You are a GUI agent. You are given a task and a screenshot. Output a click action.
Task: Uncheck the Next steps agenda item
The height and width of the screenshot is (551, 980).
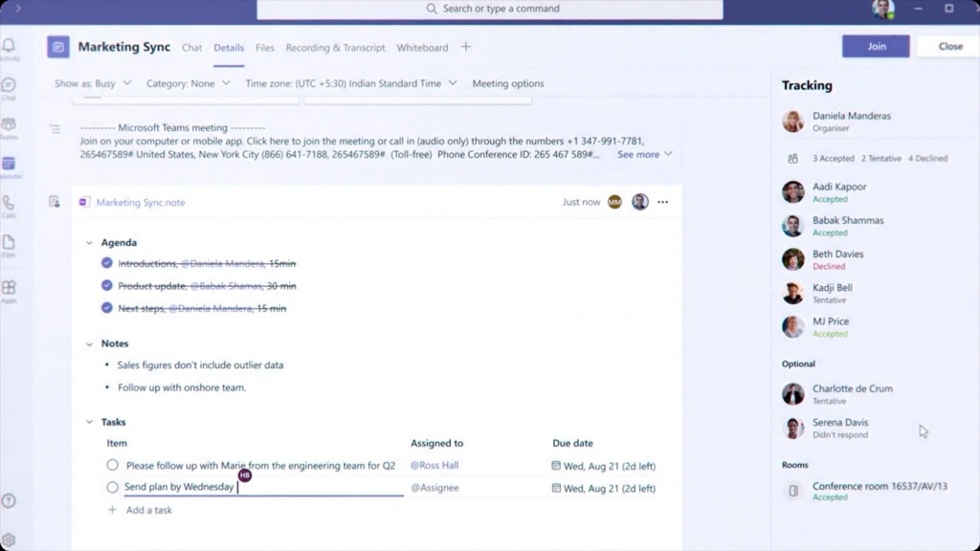pyautogui.click(x=107, y=308)
